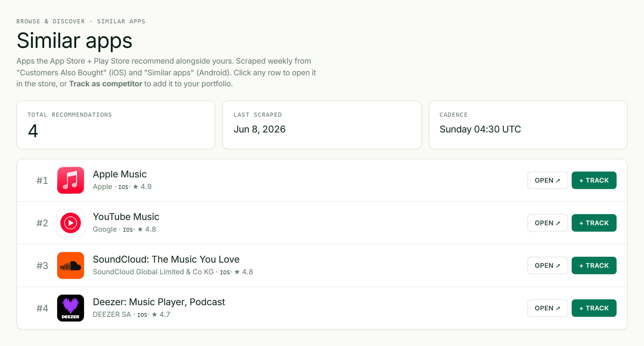
Task: Track Deezer as competitor
Action: coord(594,308)
